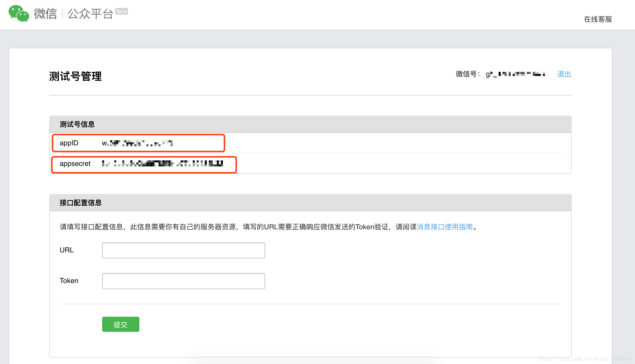Click the 退出 logout link
This screenshot has height=364, width=635.
click(564, 74)
